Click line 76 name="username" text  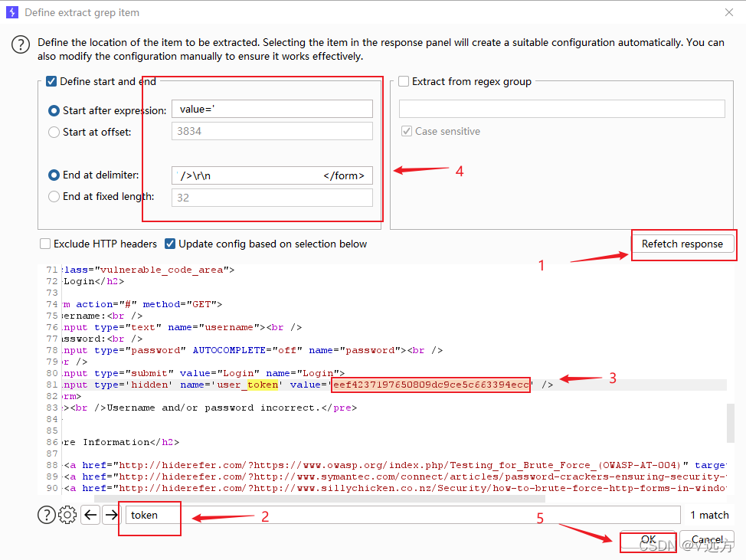(214, 327)
